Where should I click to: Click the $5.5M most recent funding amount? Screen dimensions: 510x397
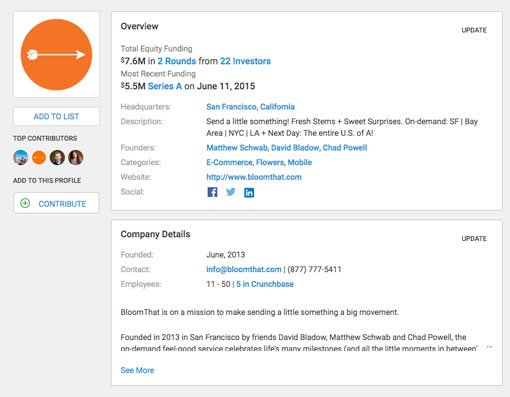[133, 86]
